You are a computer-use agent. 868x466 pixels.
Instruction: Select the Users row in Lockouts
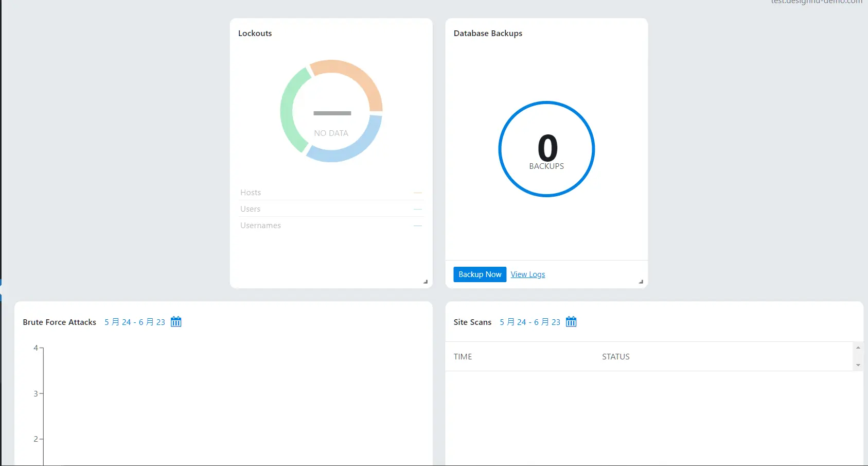point(331,209)
